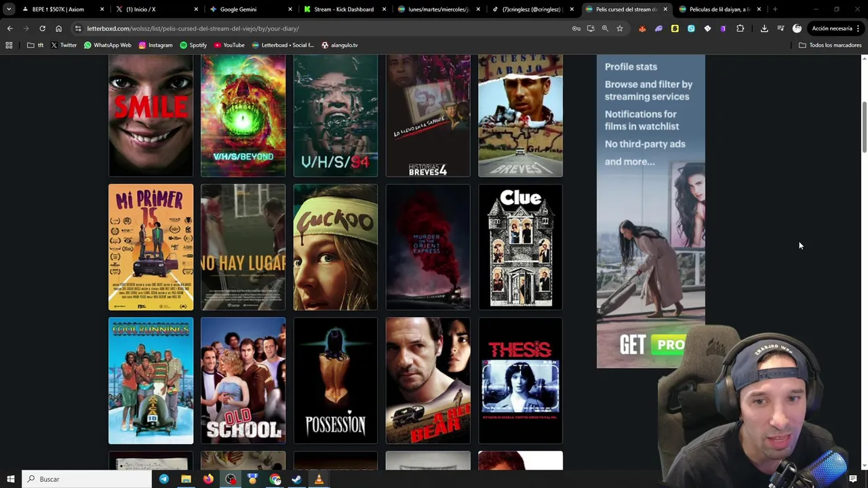Open the medal icon app in the taskbar

pos(252,479)
